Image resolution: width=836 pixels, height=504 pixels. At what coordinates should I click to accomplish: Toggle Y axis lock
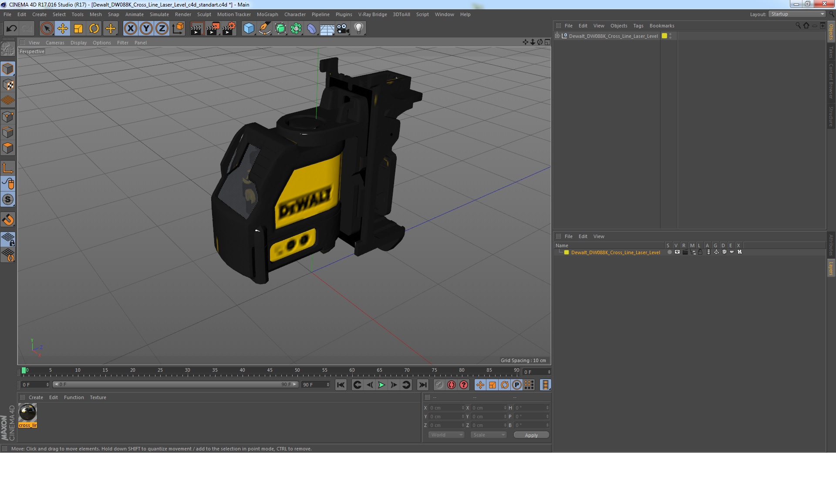(x=146, y=29)
